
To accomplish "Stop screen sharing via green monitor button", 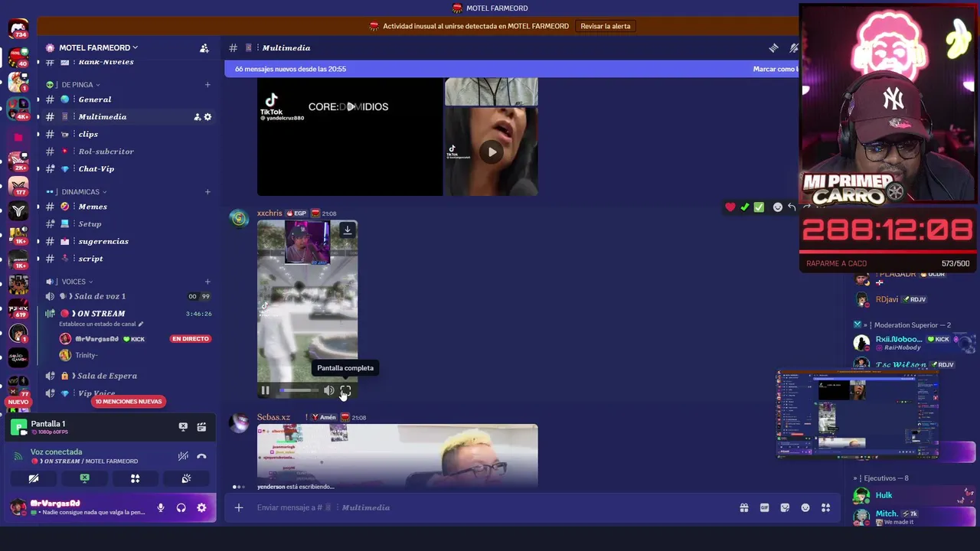I will click(x=85, y=478).
